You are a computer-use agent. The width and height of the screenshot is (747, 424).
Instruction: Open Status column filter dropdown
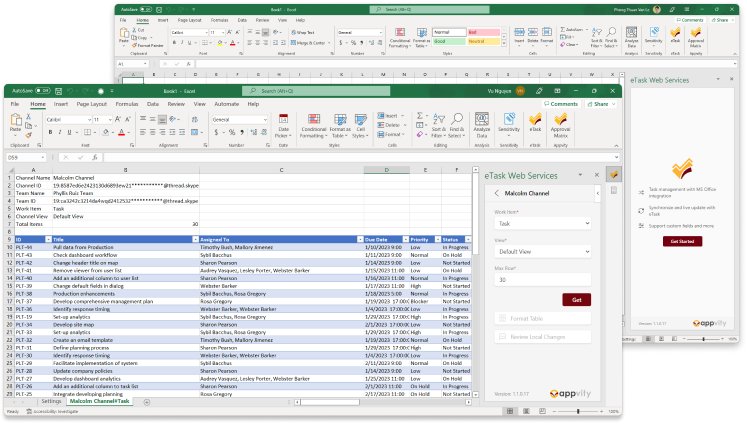pos(468,239)
